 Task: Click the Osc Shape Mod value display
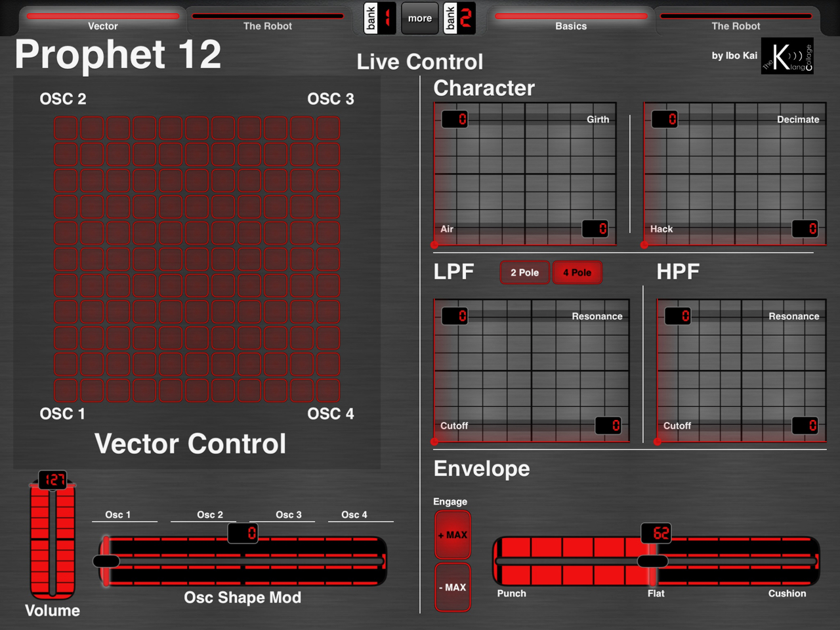point(243,534)
